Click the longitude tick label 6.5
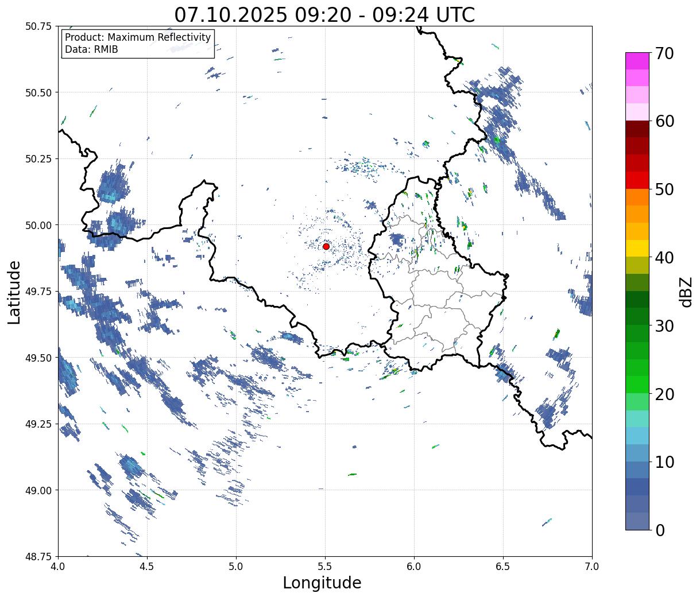Image resolution: width=700 pixels, height=597 pixels. click(x=503, y=566)
